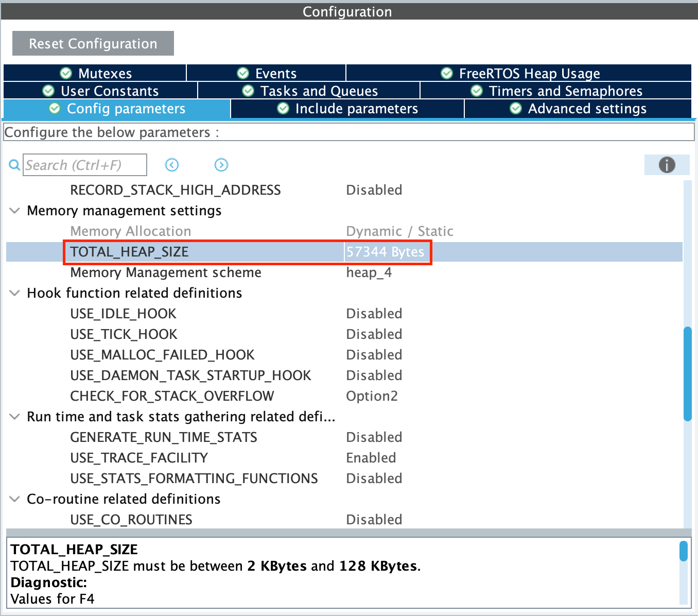The width and height of the screenshot is (698, 616).
Task: Go to previous search result arrow
Action: point(172,165)
